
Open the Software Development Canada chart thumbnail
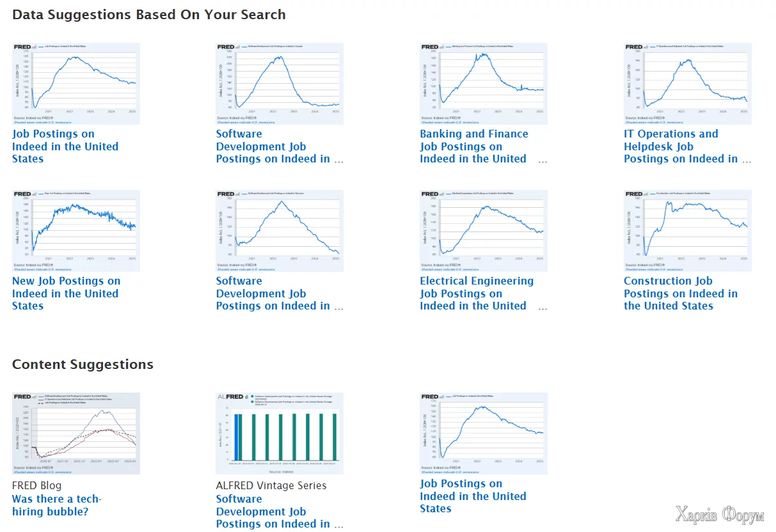[280, 83]
